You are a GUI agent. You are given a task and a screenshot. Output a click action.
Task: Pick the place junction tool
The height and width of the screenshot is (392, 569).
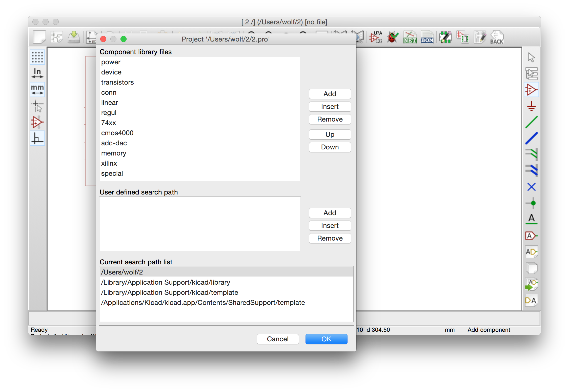pos(531,203)
